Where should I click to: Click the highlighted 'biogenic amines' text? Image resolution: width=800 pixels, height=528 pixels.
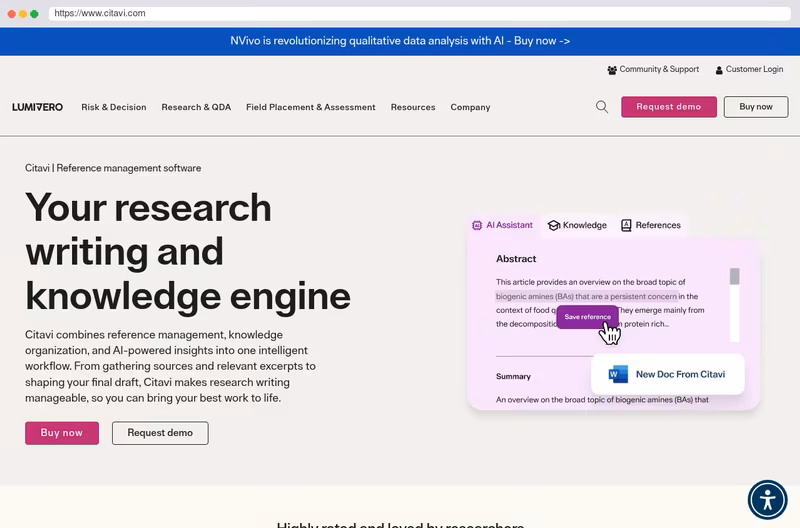pyautogui.click(x=586, y=296)
